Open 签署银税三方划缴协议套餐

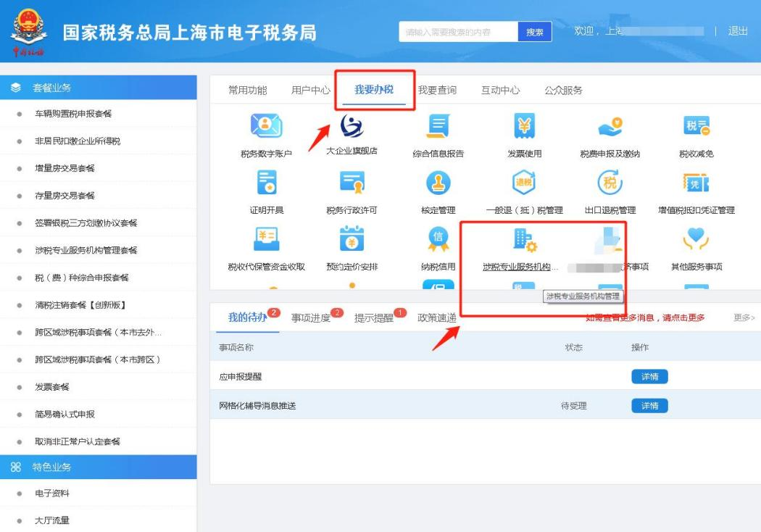coord(86,223)
